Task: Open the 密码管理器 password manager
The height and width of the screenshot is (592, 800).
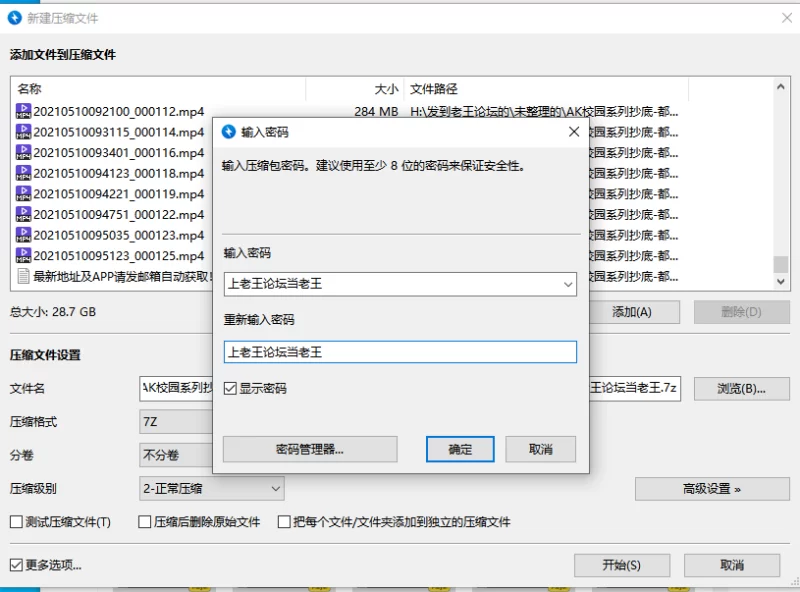Action: tap(310, 449)
